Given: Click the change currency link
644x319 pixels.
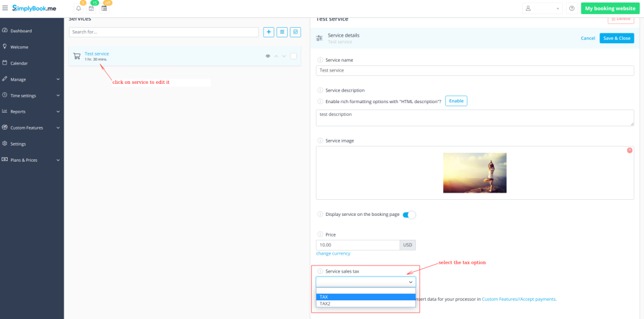Looking at the screenshot, I should point(333,253).
